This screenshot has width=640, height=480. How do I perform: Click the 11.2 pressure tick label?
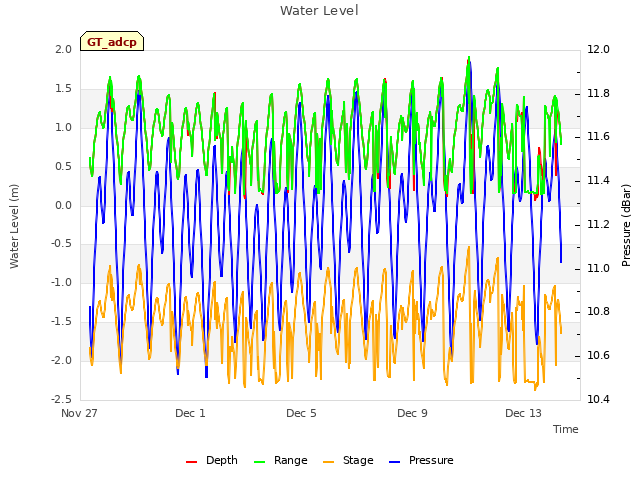click(598, 224)
